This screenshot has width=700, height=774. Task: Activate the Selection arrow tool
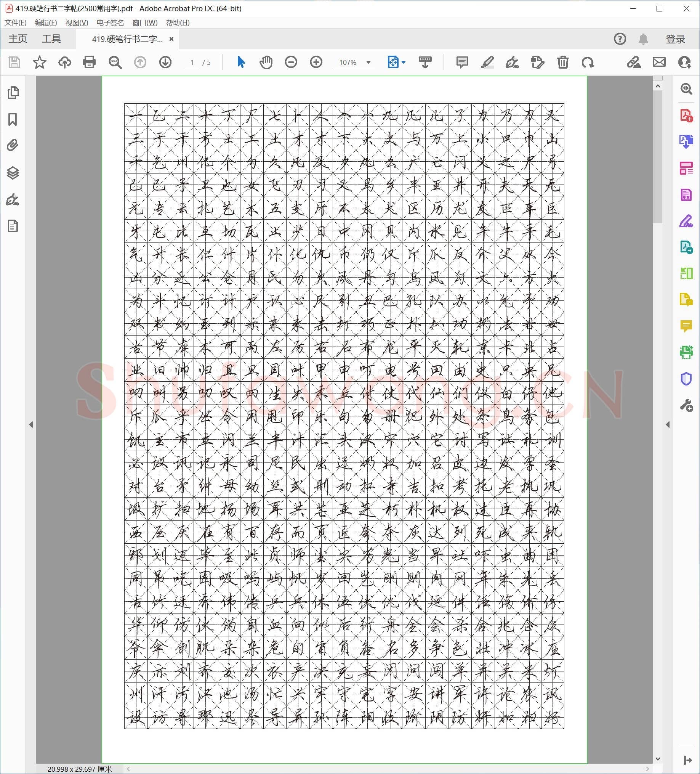[240, 62]
